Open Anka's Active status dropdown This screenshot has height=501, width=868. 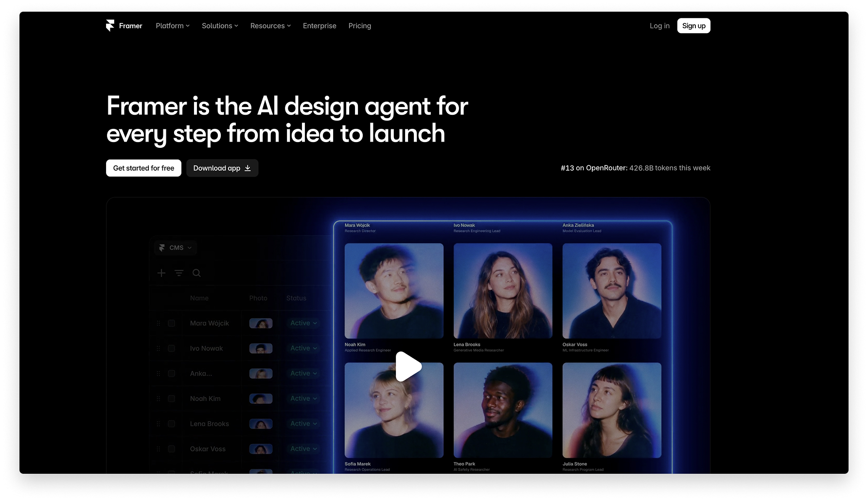303,374
